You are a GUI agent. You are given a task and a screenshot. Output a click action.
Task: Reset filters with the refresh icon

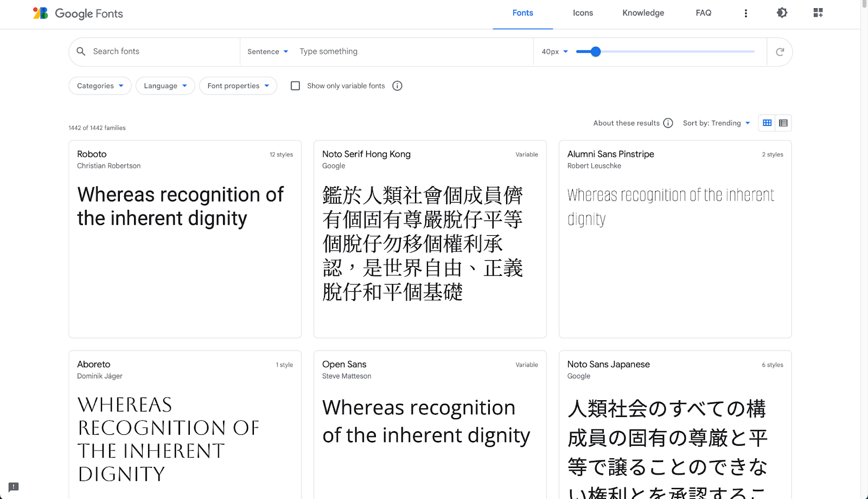(x=780, y=52)
